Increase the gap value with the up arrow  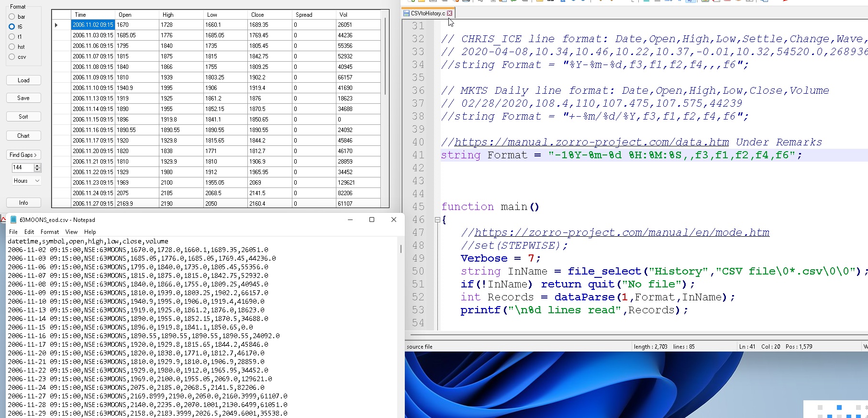tap(38, 165)
